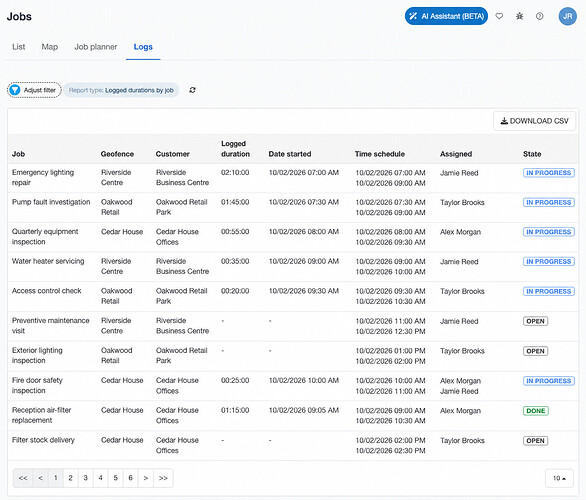Click OPEN badge for Preventive maintenance visit
This screenshot has width=586, height=500.
point(535,321)
